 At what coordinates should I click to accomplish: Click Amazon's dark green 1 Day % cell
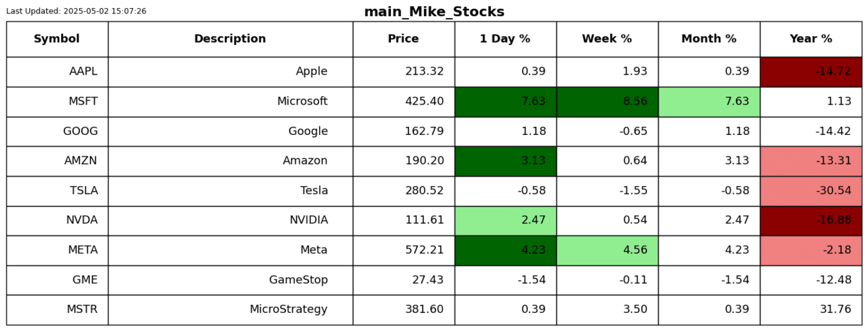point(505,161)
